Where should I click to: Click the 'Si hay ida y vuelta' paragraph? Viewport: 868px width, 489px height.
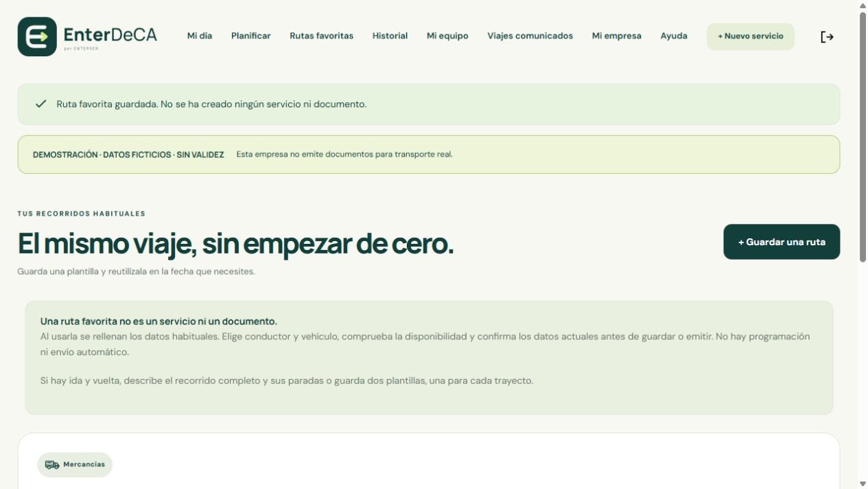tap(287, 380)
